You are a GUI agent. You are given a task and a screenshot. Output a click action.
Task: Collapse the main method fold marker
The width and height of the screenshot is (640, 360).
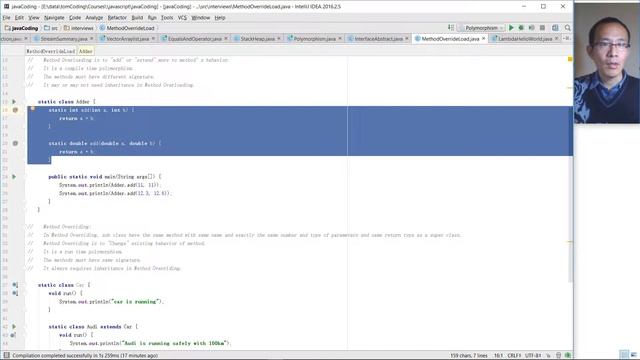point(24,177)
